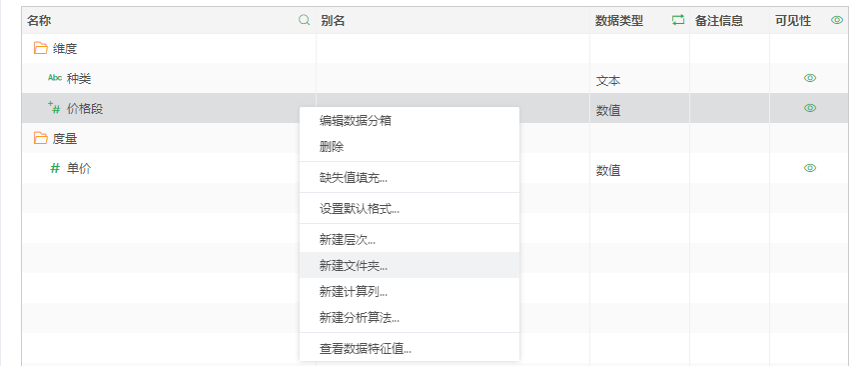Open 设置默认格式... from the menu

point(410,209)
